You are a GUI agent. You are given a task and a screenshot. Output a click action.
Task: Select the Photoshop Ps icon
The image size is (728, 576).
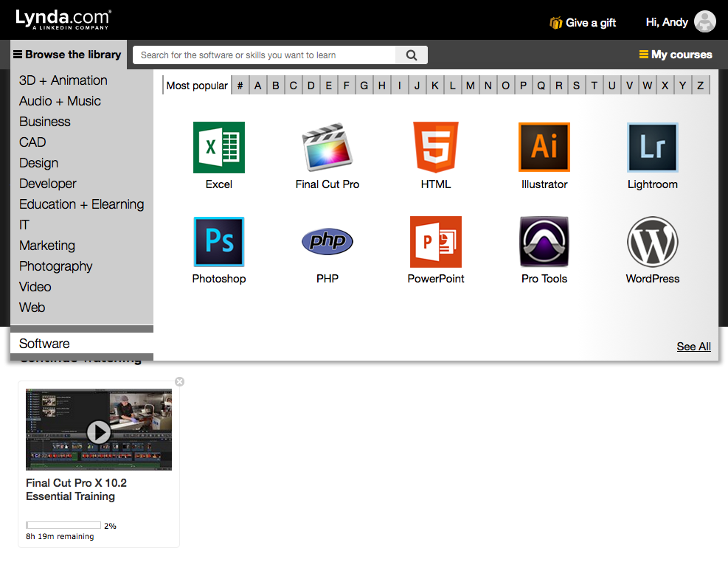[x=218, y=241]
